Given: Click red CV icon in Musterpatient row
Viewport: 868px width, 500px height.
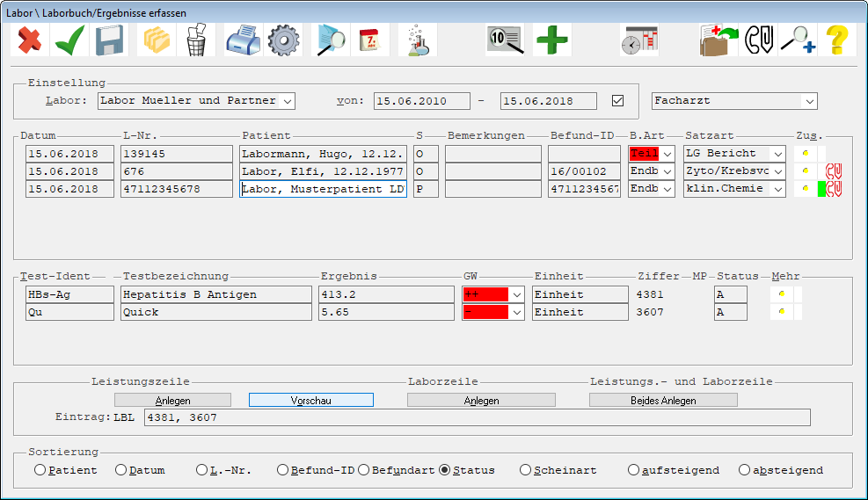Looking at the screenshot, I should [x=834, y=189].
